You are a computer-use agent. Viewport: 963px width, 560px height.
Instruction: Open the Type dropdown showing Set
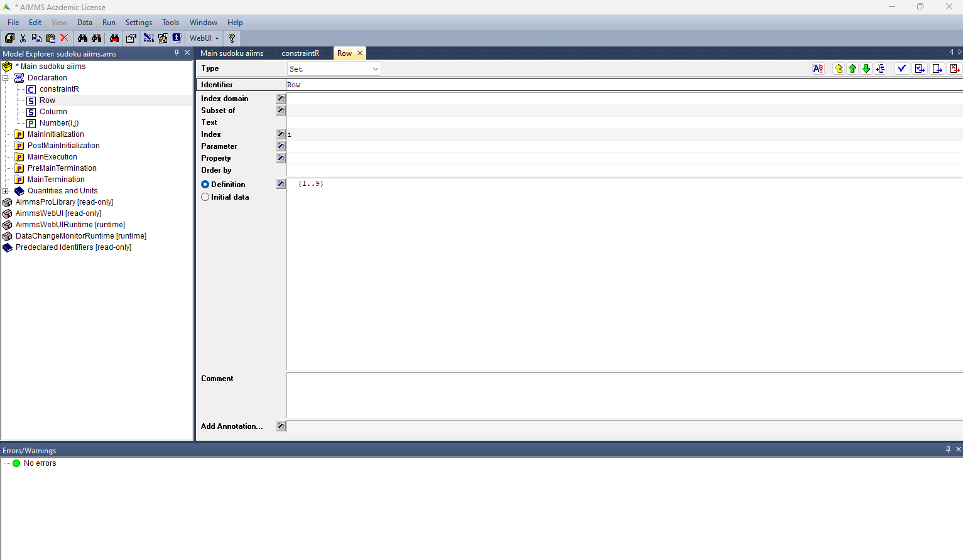334,69
